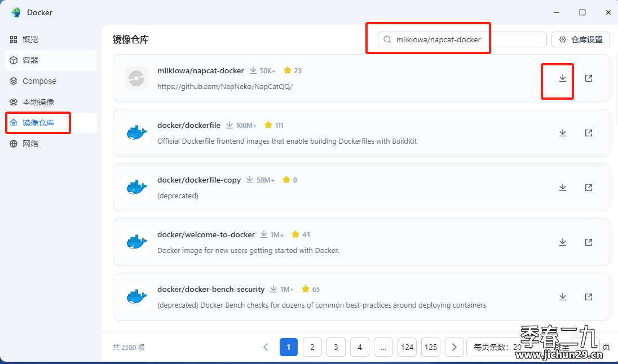The width and height of the screenshot is (618, 364).
Task: Click the docker/docker-bench-security whale logo
Action: point(136,296)
